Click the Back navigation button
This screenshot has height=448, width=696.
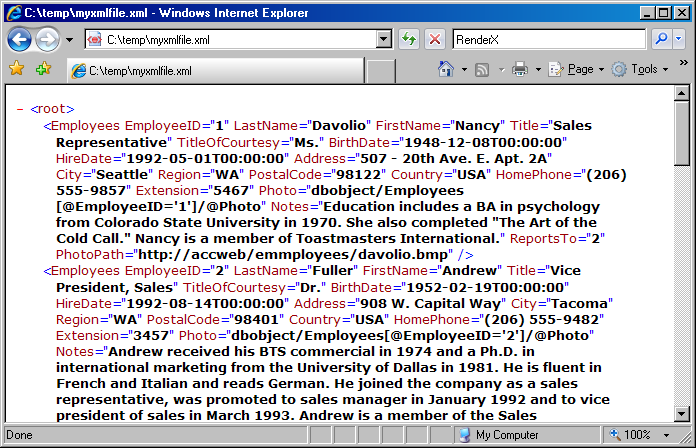[20, 39]
